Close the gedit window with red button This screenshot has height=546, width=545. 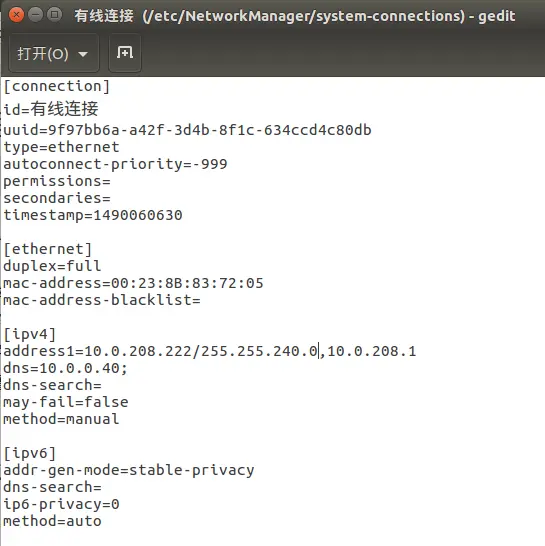pos(16,15)
